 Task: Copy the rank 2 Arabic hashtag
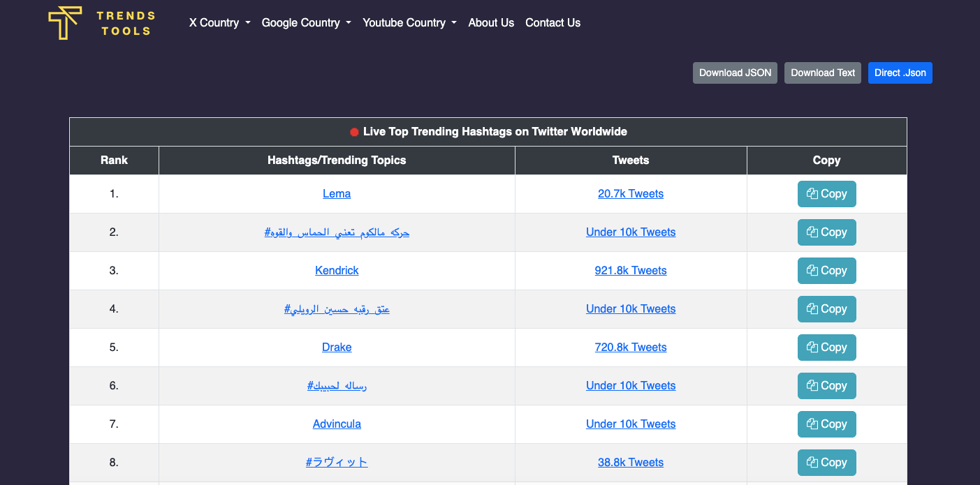826,232
